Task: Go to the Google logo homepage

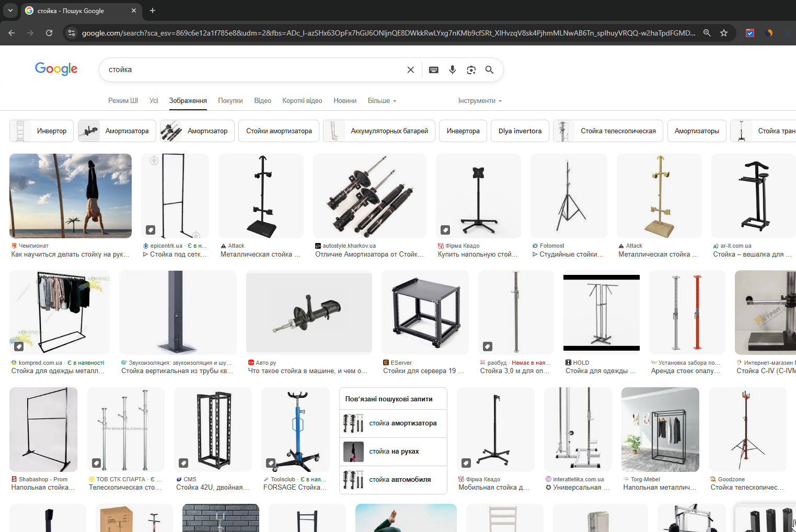Action: tap(56, 69)
